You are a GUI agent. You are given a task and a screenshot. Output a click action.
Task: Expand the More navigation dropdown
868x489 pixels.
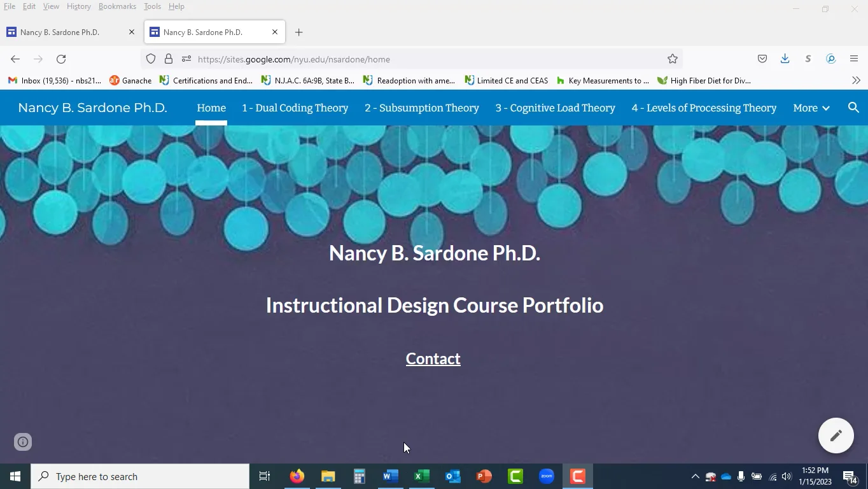click(811, 108)
